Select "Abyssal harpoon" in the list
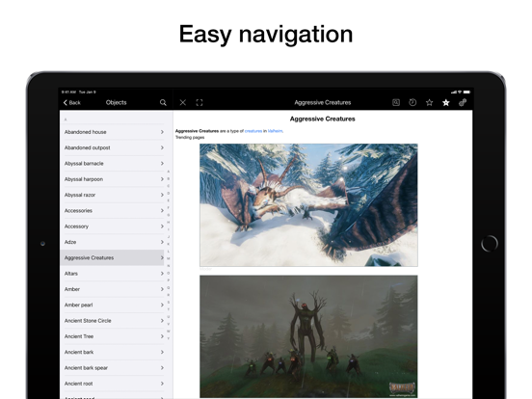The image size is (532, 399). [x=112, y=179]
